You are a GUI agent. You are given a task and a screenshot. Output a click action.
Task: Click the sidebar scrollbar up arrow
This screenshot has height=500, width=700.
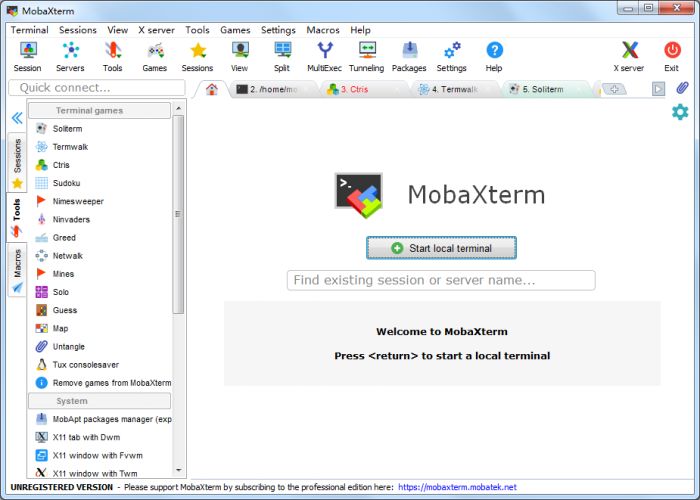[x=179, y=108]
